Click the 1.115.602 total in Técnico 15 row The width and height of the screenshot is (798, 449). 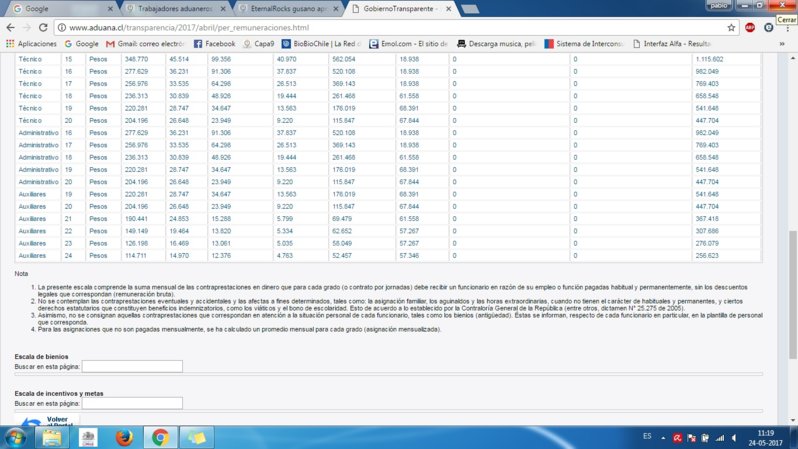[x=709, y=59]
